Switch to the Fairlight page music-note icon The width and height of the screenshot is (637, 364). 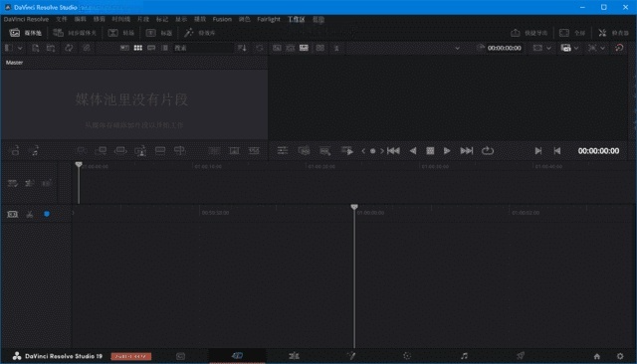pyautogui.click(x=464, y=356)
